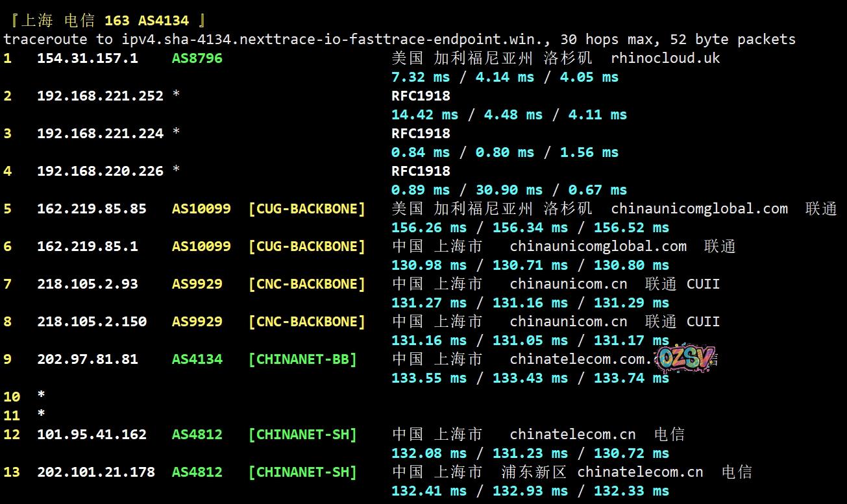Click the IP address 202.101.21.178
Viewport: 847px width, 504px height.
(95, 472)
